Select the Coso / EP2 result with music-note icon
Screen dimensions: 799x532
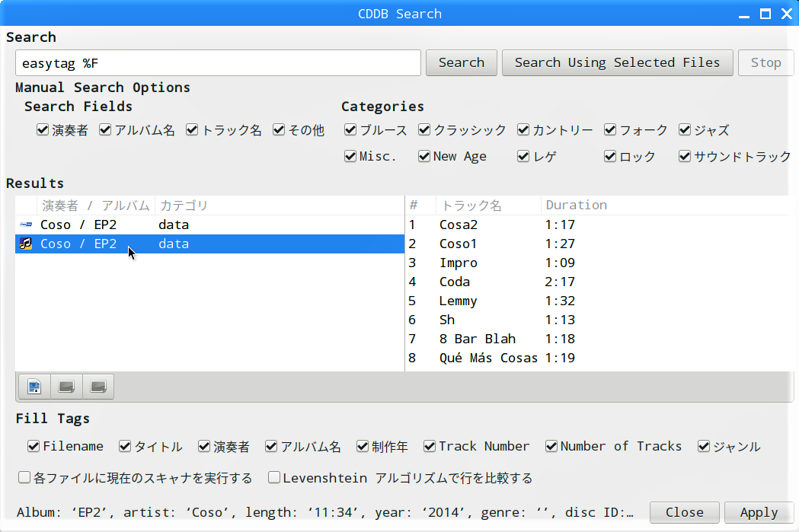(209, 244)
